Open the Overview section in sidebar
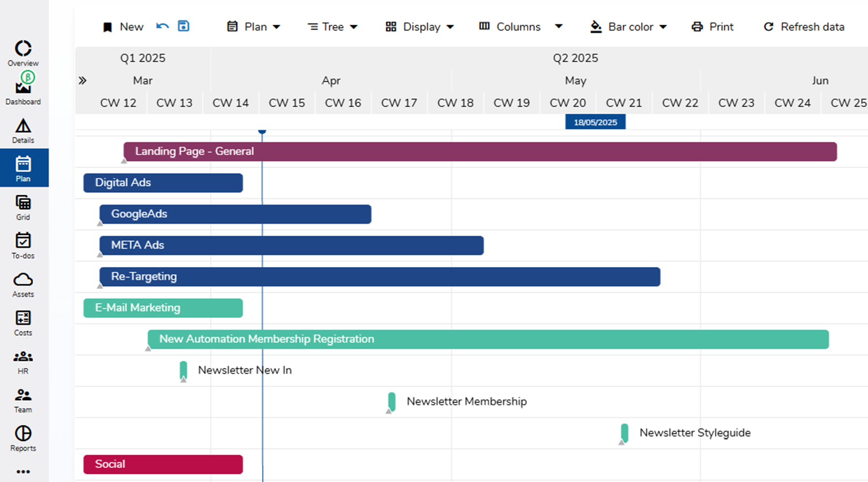Screen dimensions: 868x482 pyautogui.click(x=23, y=53)
